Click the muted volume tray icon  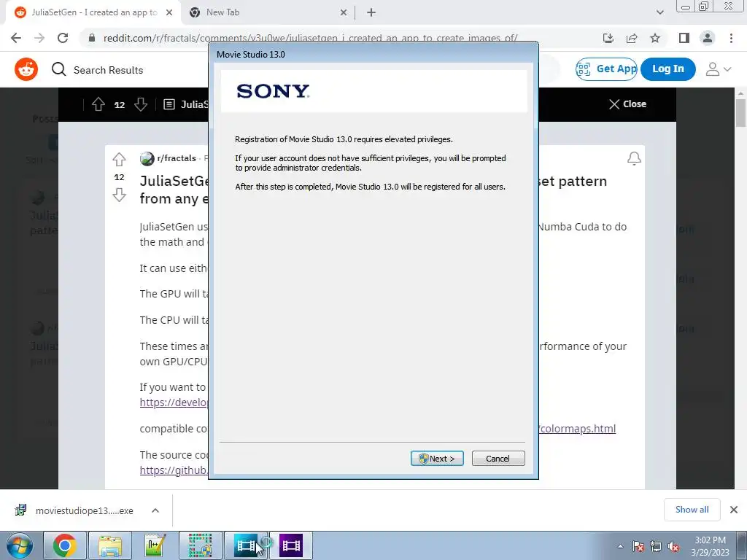pos(673,547)
